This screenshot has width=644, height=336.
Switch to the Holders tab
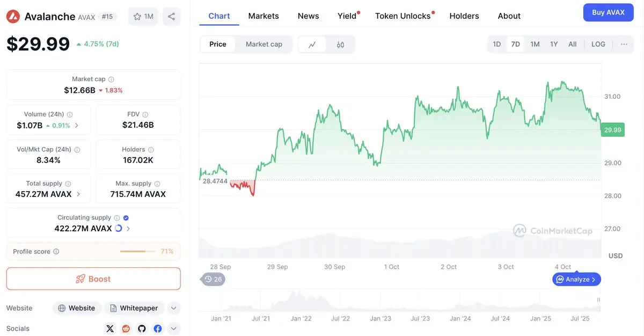464,16
